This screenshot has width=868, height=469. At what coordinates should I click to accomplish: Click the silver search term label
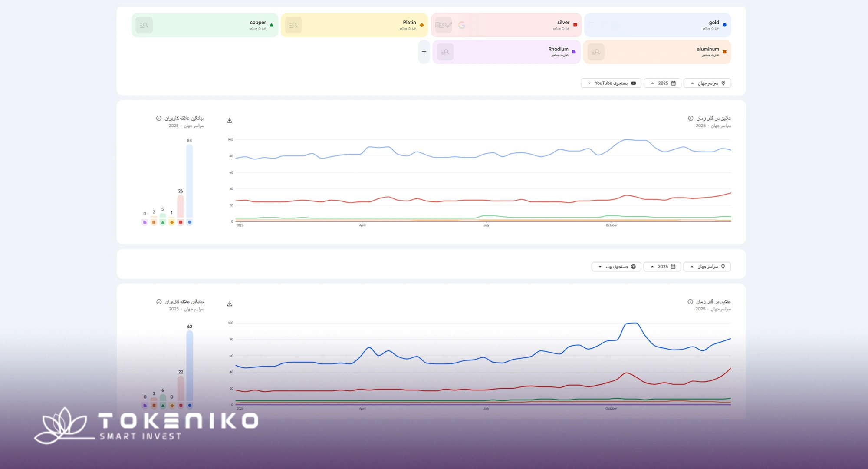pyautogui.click(x=563, y=23)
